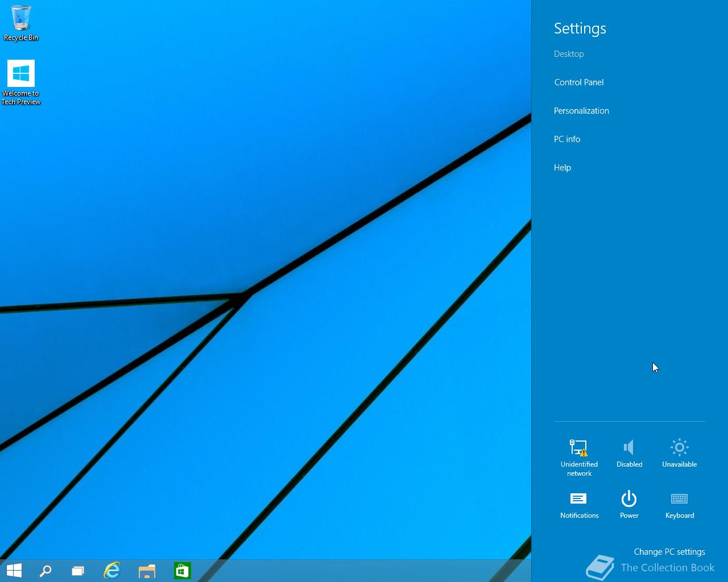This screenshot has width=728, height=582.
Task: Click the Settings heading text
Action: click(580, 28)
